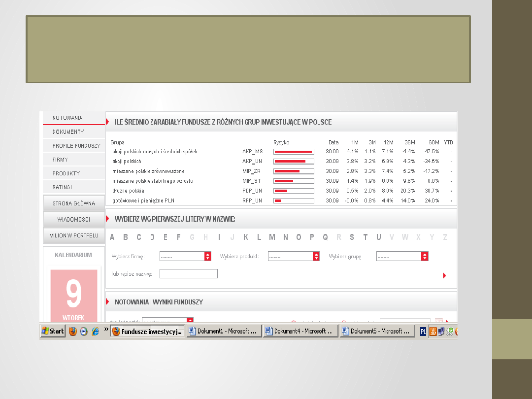Select the Dokumenty menu item

(x=68, y=132)
